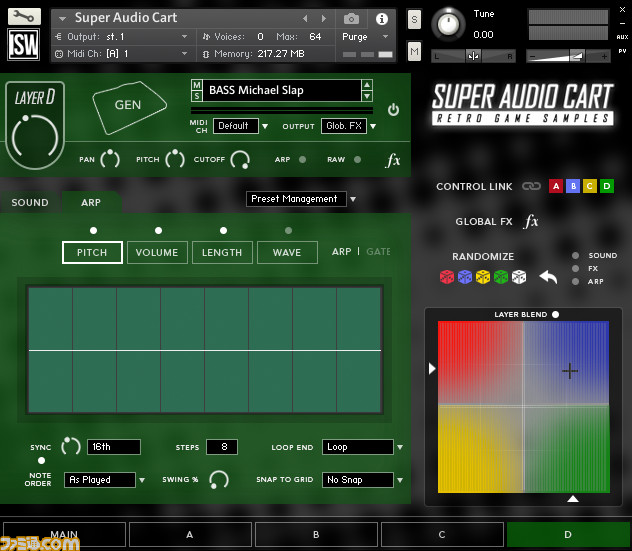Click the bottom triangle of Layer Blend pad
Viewport: 632px width, 551px height.
tap(573, 499)
